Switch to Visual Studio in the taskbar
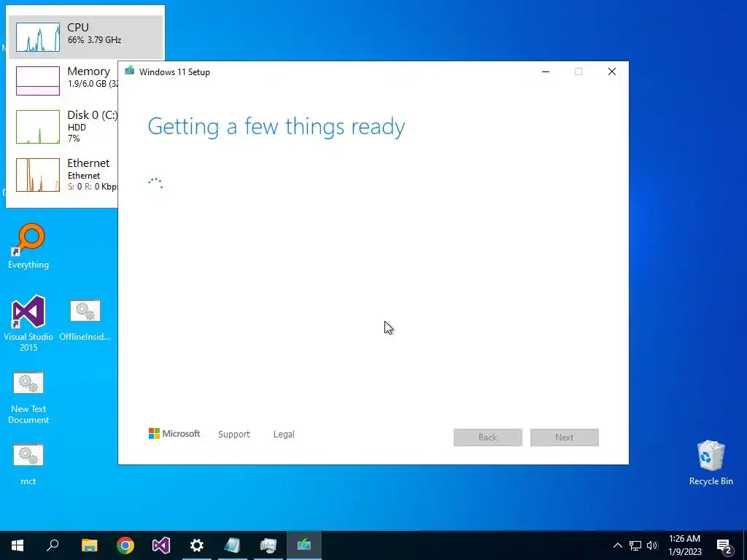747x560 pixels. click(161, 545)
